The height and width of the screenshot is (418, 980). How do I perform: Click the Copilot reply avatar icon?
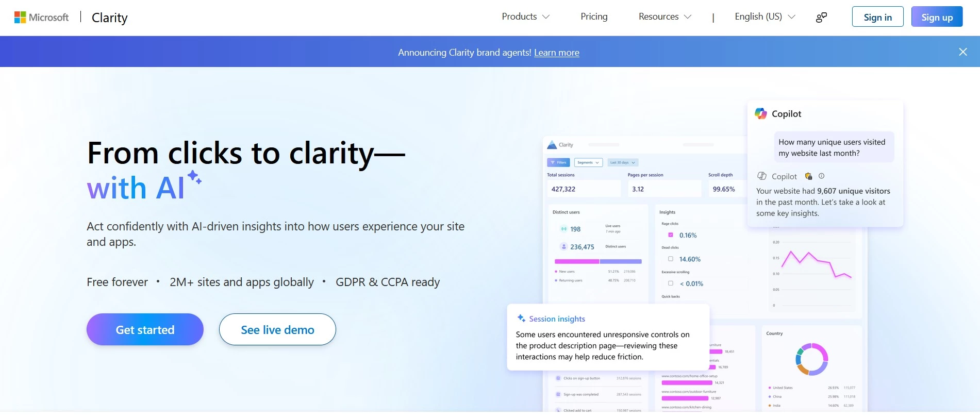[761, 176]
